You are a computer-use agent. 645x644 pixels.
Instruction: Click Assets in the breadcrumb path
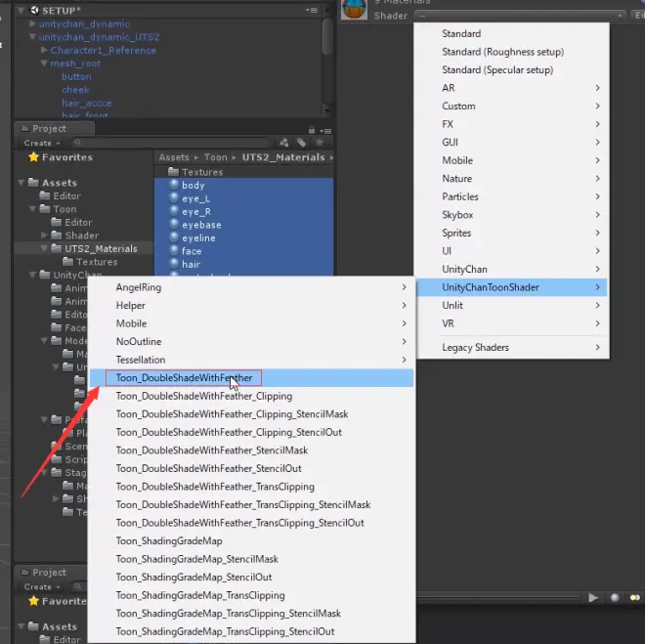(174, 157)
